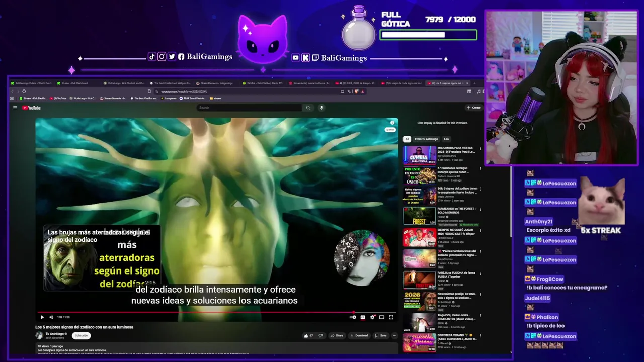Open options menu for FARMEANDO en THE FOREST
Image resolution: width=644 pixels, height=362 pixels.
[480, 210]
